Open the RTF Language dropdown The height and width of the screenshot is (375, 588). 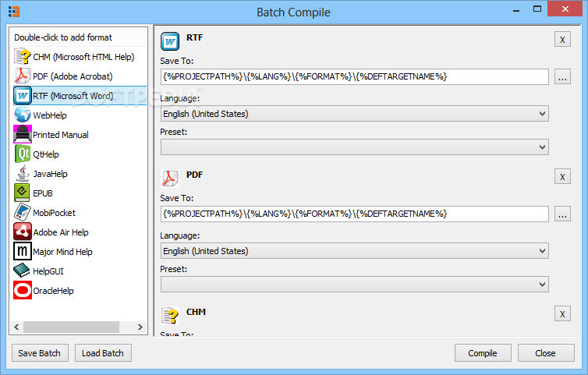tap(355, 114)
